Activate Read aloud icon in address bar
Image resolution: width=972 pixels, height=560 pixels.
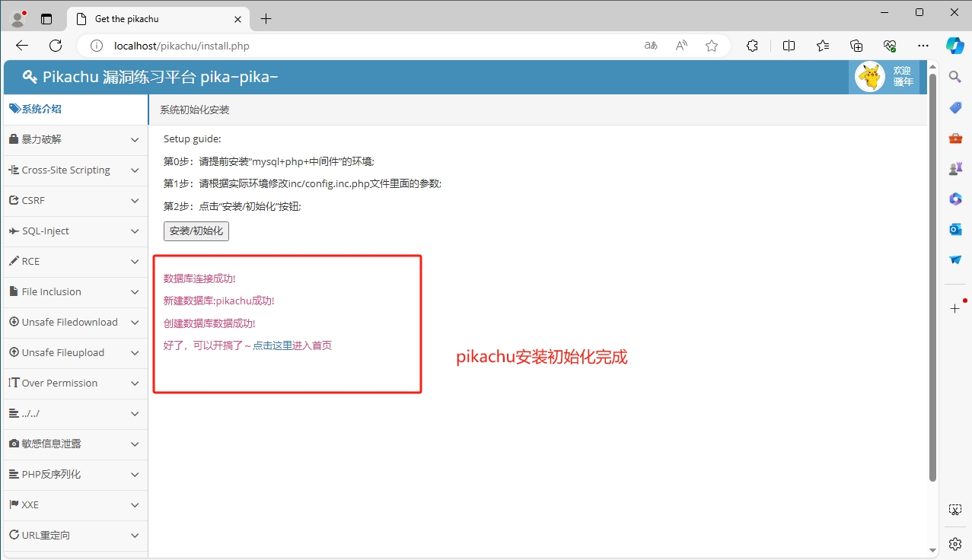(681, 46)
